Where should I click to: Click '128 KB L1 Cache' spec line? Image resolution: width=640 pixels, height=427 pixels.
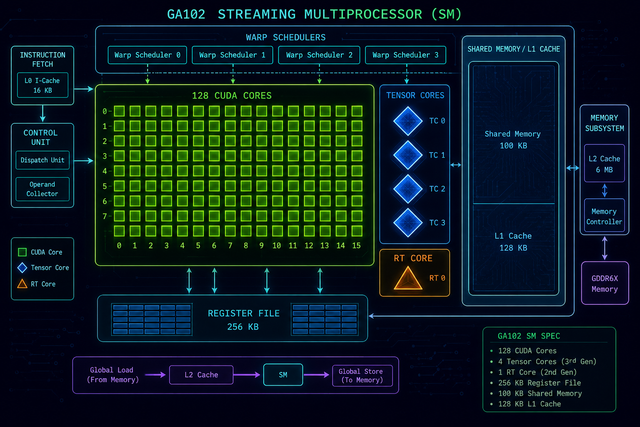pyautogui.click(x=529, y=404)
